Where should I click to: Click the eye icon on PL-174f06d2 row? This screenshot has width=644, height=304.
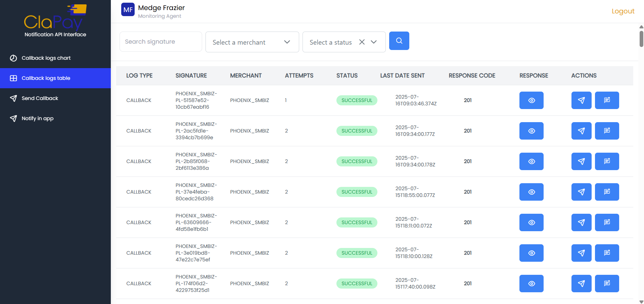(531, 283)
